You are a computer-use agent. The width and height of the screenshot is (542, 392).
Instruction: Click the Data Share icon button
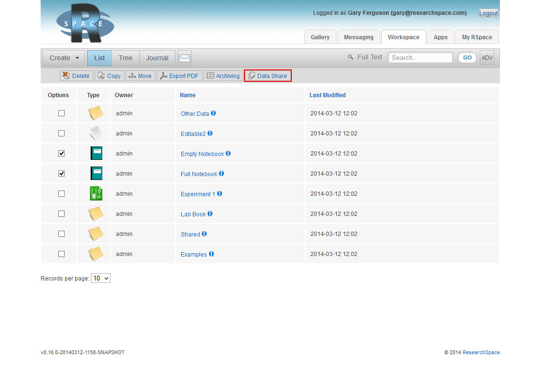point(268,76)
